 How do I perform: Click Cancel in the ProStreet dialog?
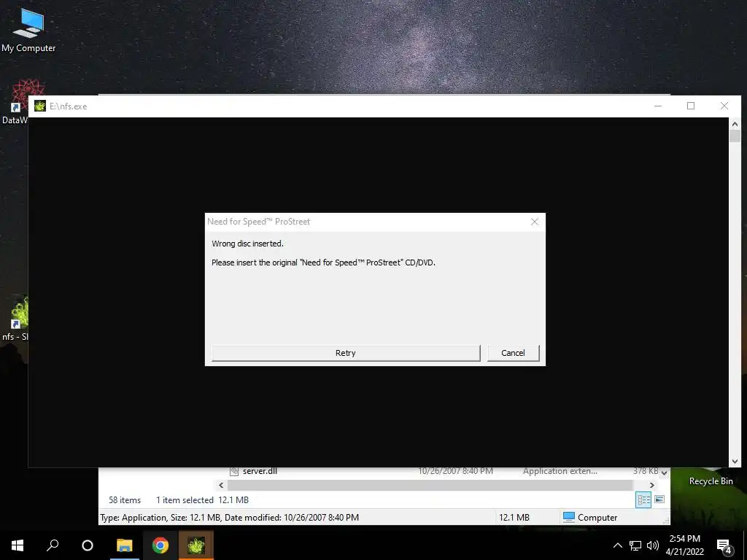(x=513, y=353)
